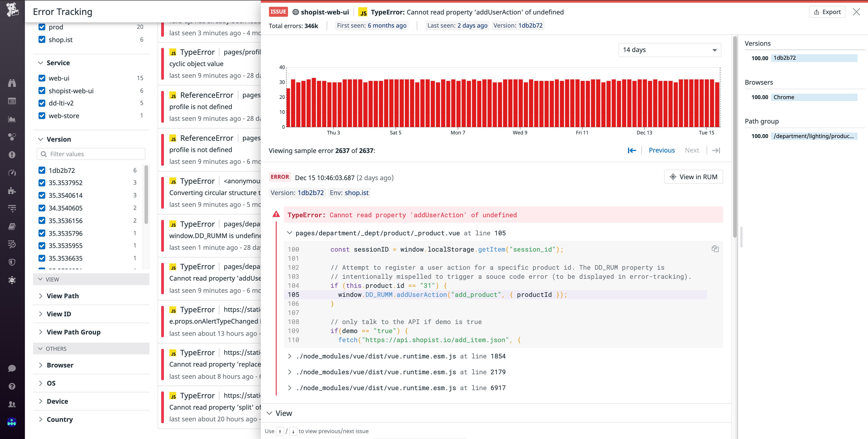Select the Monitors alert icon in sidebar
868x439 pixels.
pos(12,154)
